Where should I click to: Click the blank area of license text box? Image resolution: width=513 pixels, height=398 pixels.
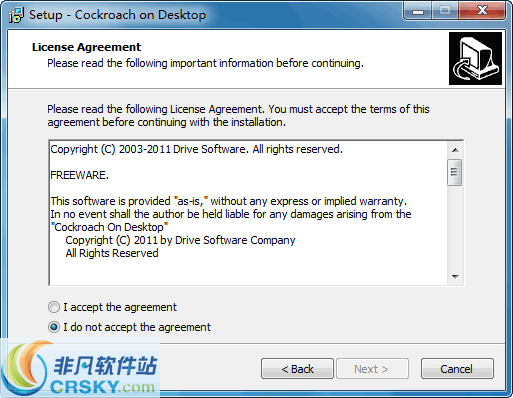248,272
